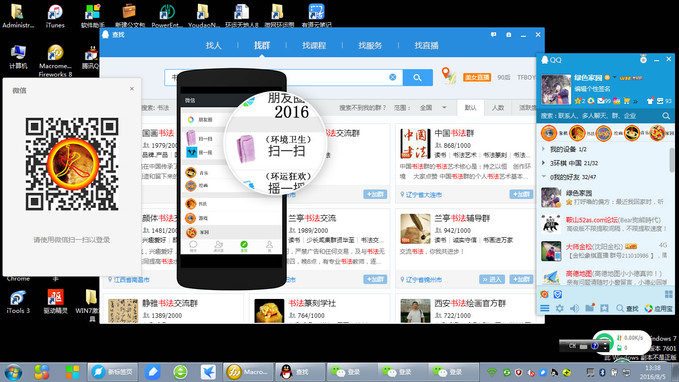Click the QQ skin t-shirt icon
The width and height of the screenshot is (679, 382).
point(650,101)
